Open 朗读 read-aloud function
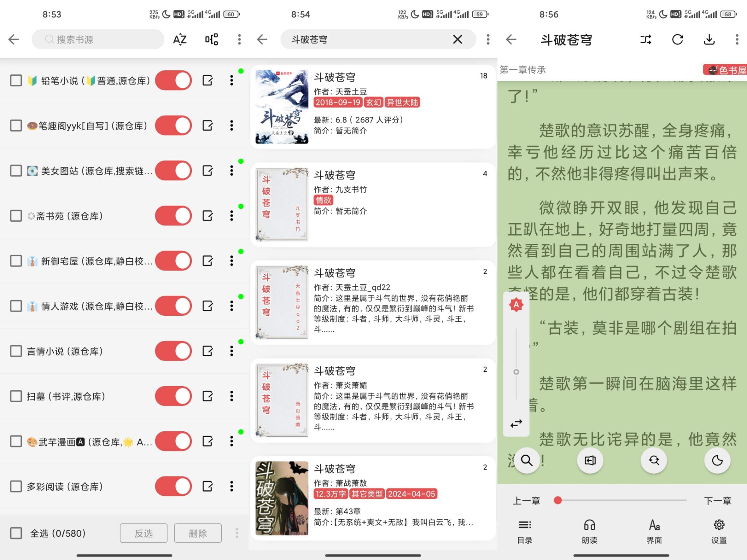The image size is (747, 560). 589,532
